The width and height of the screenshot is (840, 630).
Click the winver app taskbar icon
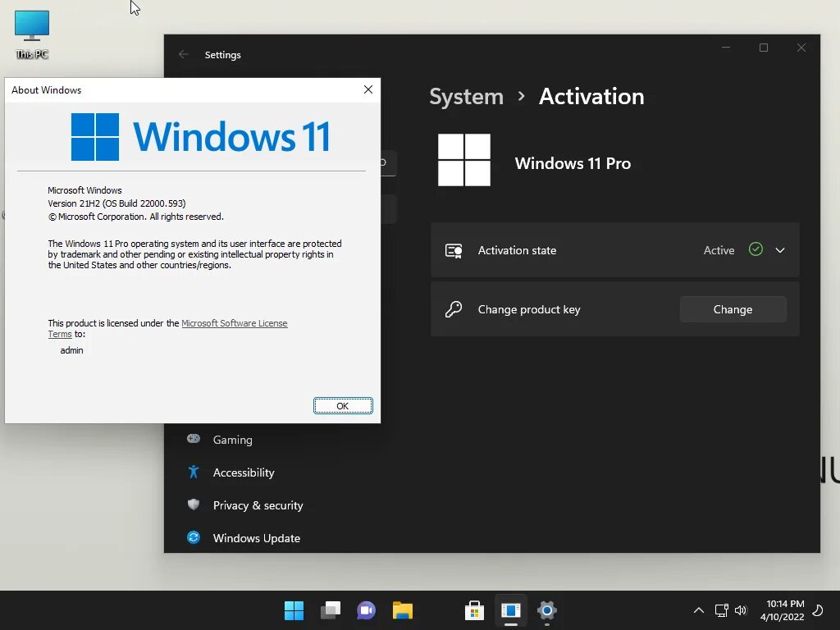pyautogui.click(x=510, y=610)
